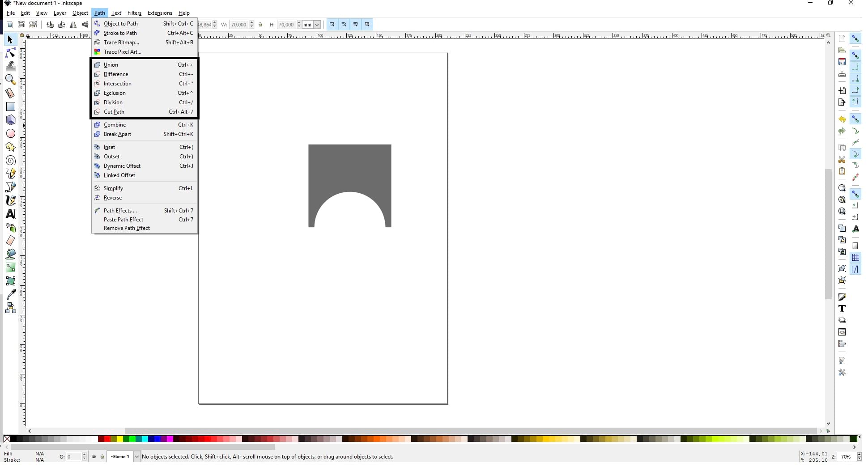This screenshot has height=467, width=868.
Task: Open the Layers dialog icon
Action: tap(842, 320)
